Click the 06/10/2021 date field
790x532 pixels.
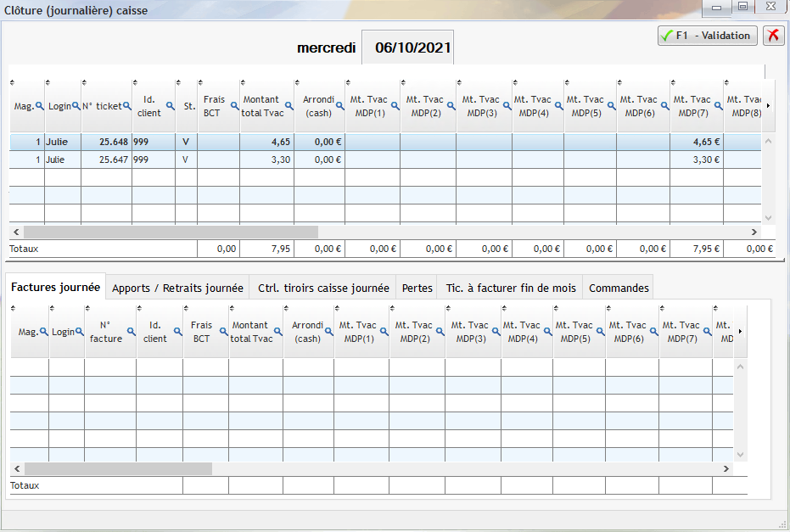click(x=408, y=48)
